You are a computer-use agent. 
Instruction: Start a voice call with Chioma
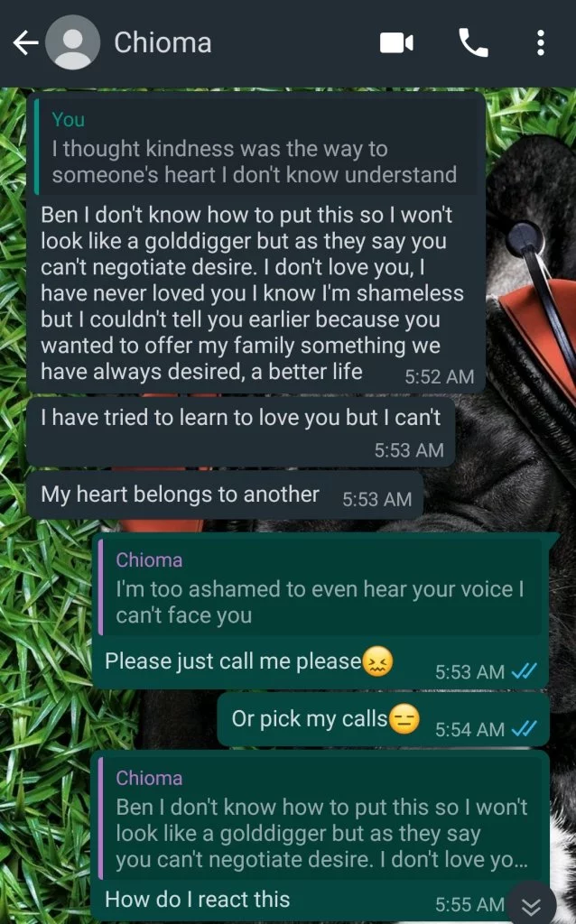click(473, 43)
